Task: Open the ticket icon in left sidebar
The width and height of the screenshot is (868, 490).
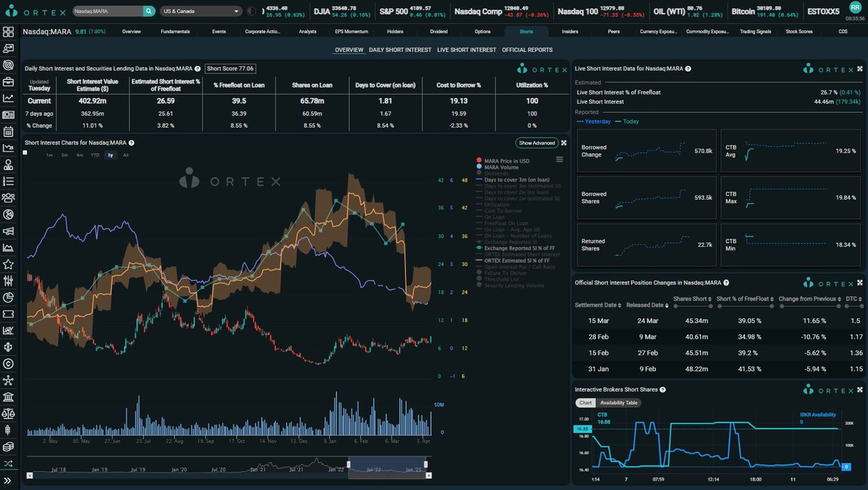Action: (9, 314)
